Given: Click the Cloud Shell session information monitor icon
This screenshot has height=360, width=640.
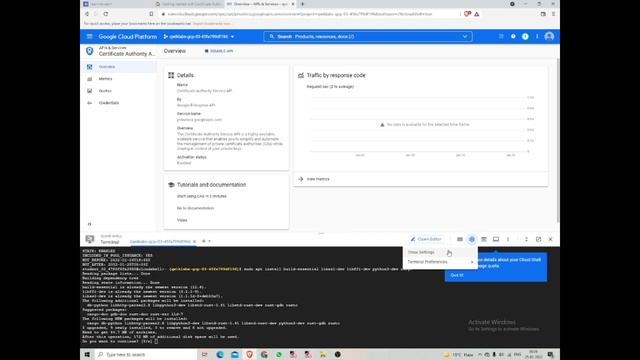Looking at the screenshot, I should click(x=496, y=239).
